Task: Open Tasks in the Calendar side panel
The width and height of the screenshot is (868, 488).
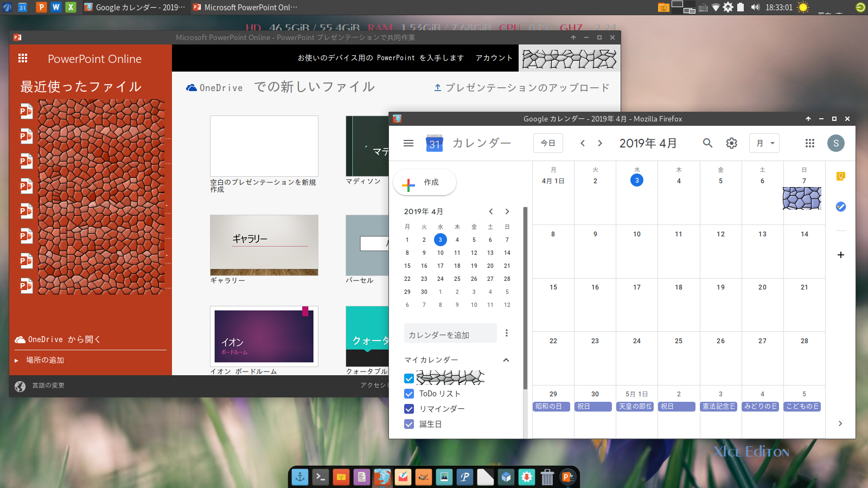Action: point(841,207)
